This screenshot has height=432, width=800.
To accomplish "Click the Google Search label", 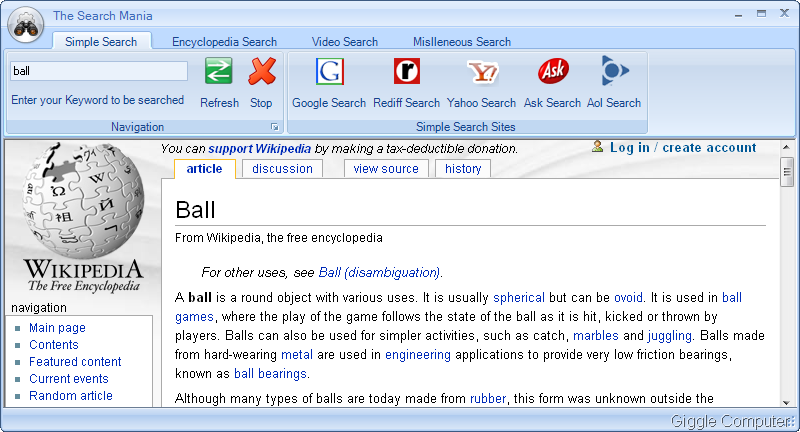I will (x=329, y=103).
